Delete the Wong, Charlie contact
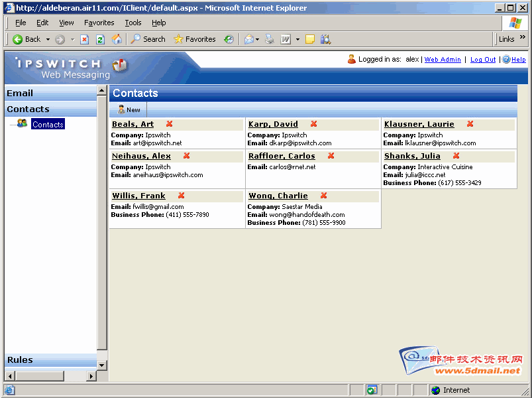Viewport: 532px width, 398px height. pyautogui.click(x=323, y=196)
